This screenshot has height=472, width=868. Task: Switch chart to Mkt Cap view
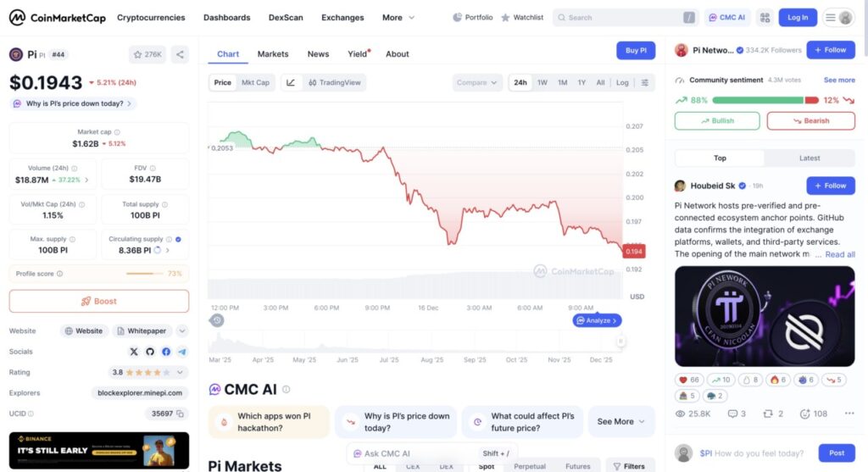pyautogui.click(x=255, y=82)
